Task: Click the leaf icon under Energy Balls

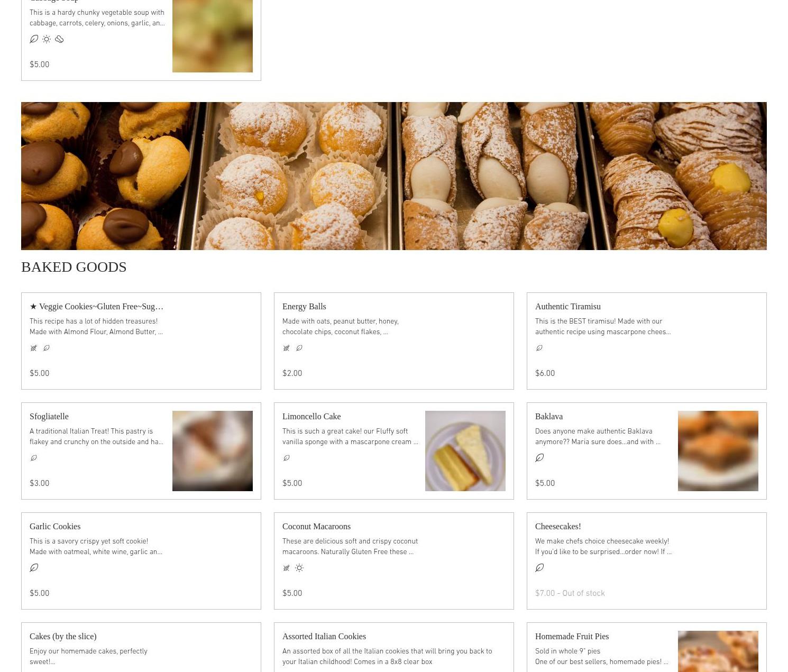Action: tap(299, 348)
